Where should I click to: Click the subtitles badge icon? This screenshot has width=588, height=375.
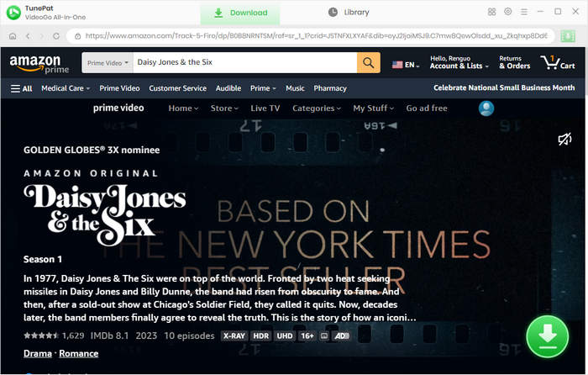324,336
